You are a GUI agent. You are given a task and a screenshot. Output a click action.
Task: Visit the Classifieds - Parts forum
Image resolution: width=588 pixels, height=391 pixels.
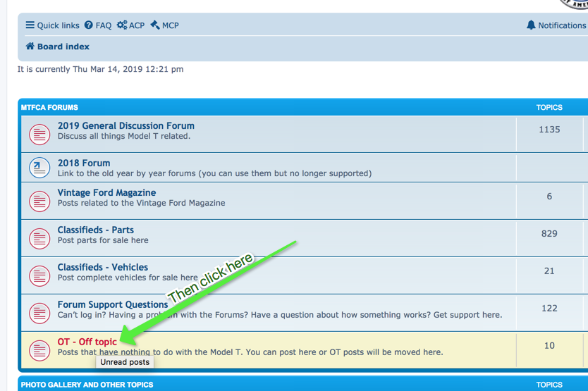(95, 230)
